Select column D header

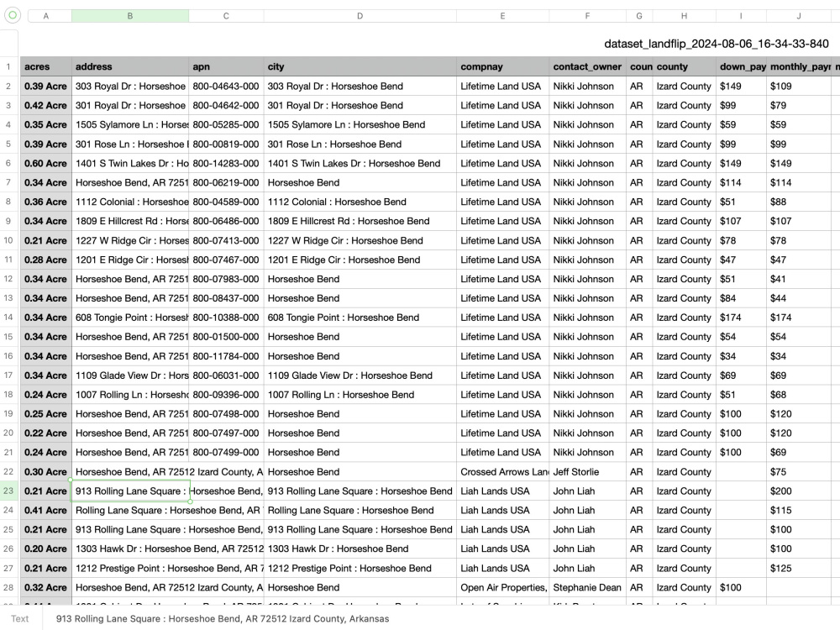tap(360, 16)
